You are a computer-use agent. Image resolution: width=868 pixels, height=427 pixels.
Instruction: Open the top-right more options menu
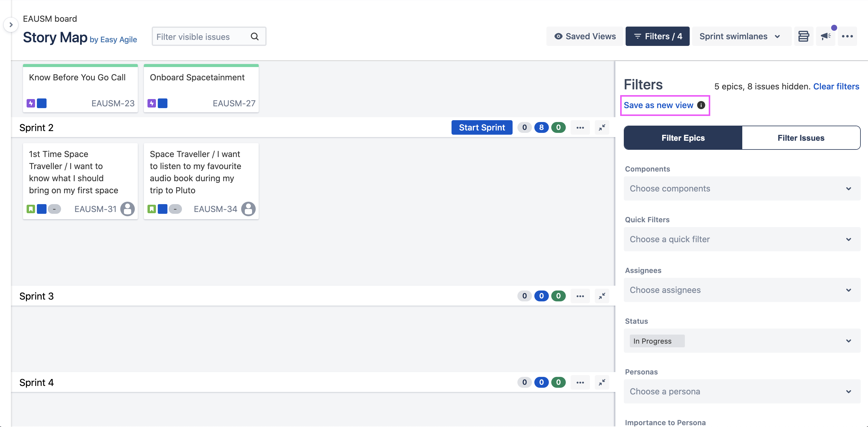tap(847, 36)
